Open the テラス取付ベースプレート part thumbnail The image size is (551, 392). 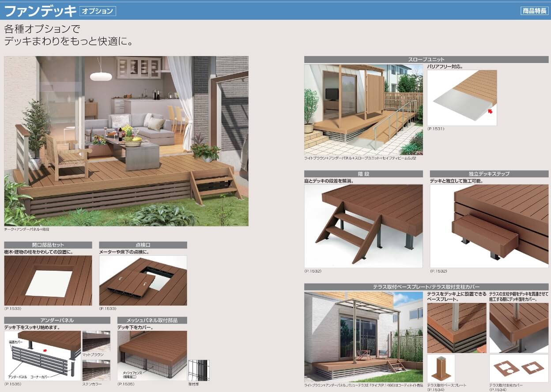click(441, 368)
